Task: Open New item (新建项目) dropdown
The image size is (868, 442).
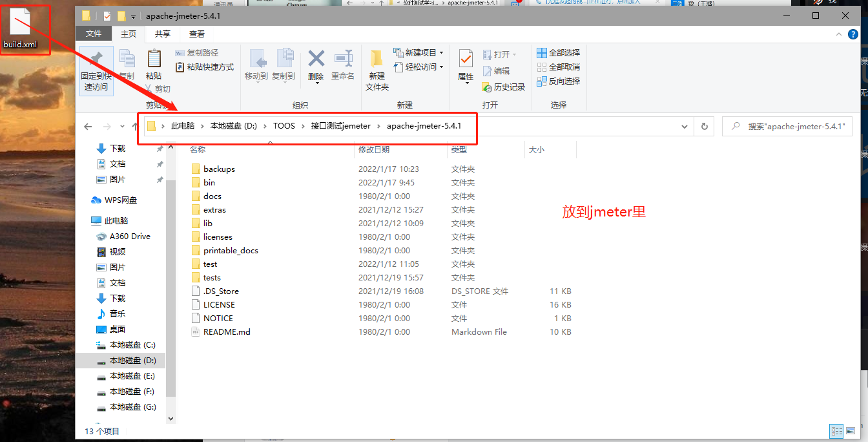Action: pos(418,53)
